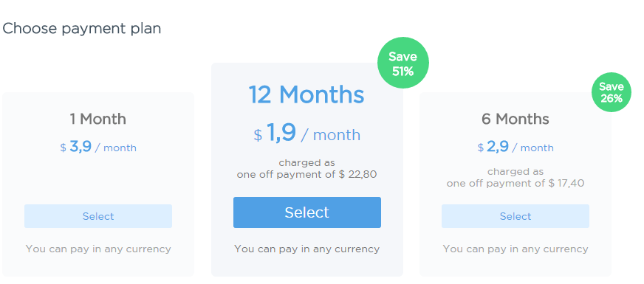Click currency note under 12 Months plan
The image size is (644, 284).
[306, 249]
